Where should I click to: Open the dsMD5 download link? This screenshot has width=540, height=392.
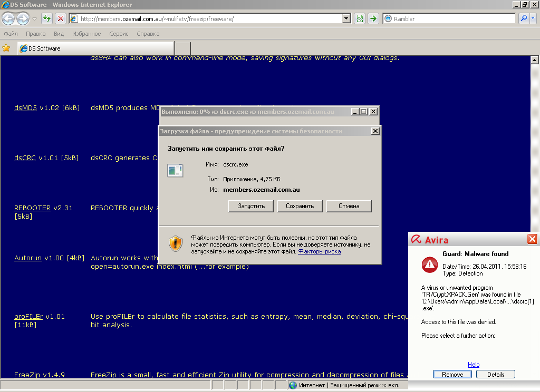tap(25, 107)
